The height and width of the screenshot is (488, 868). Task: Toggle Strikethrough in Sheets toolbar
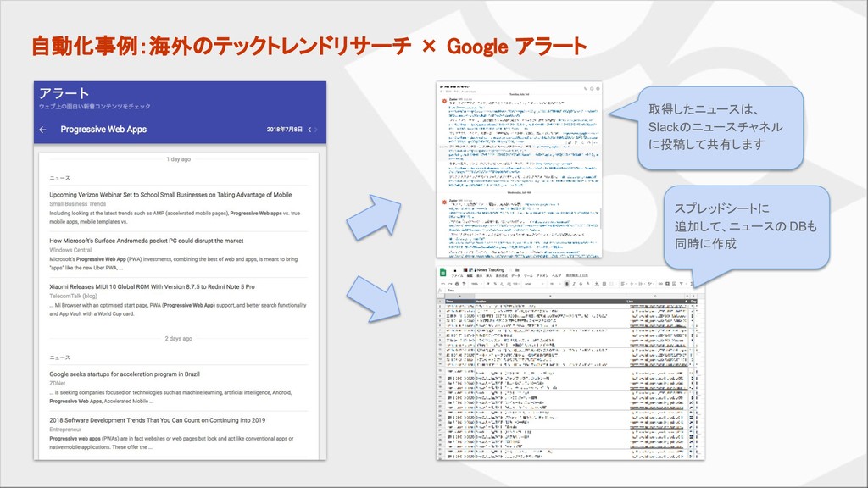(581, 284)
